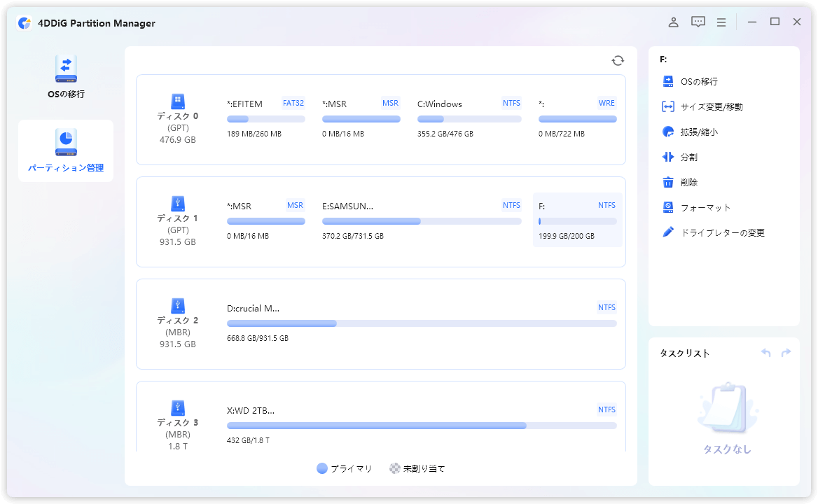This screenshot has height=504, width=818.
Task: Open the user account icon
Action: (x=674, y=22)
